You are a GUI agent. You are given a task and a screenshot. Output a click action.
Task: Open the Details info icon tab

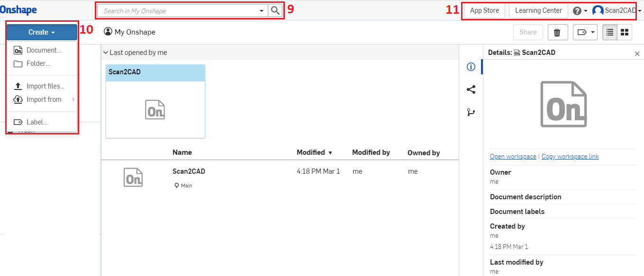pyautogui.click(x=471, y=67)
